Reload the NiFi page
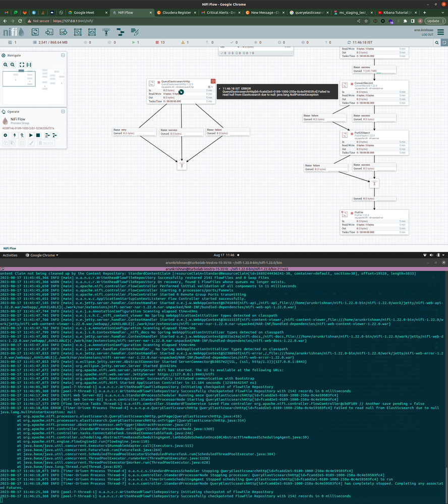Viewport: 448px width, 504px height. coord(20,21)
